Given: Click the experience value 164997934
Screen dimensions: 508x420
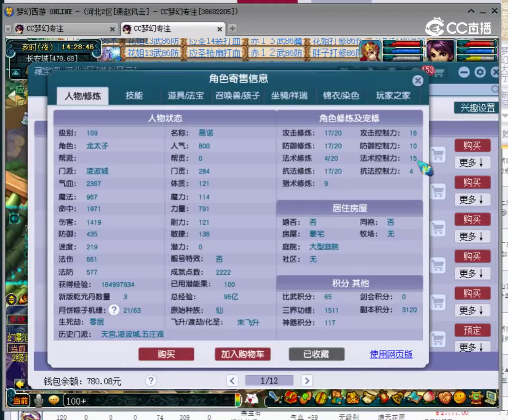Looking at the screenshot, I should tap(118, 285).
